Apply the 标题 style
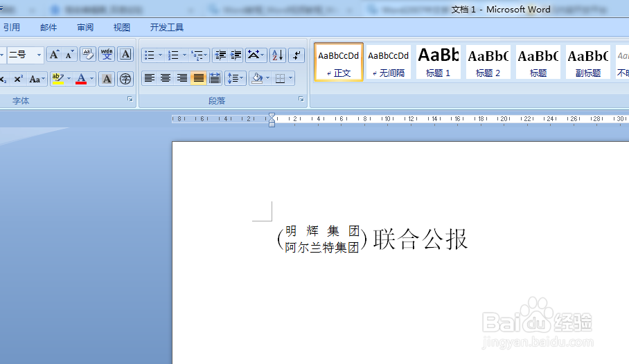 538,62
